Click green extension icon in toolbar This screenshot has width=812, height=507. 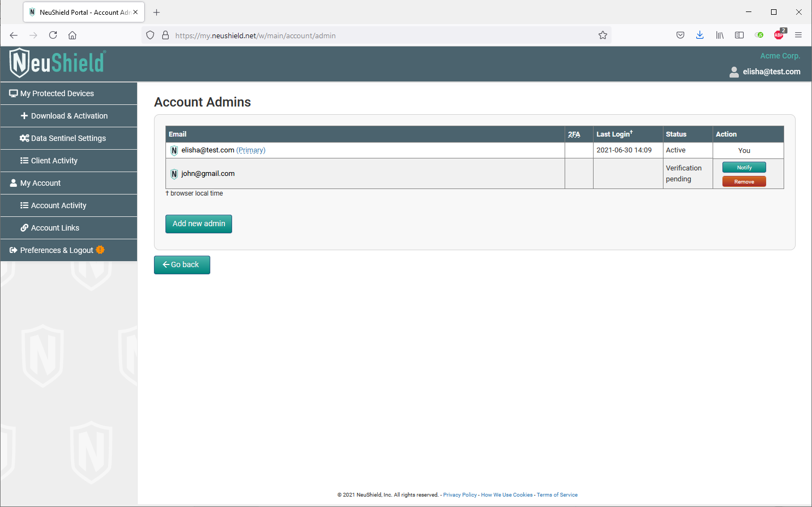click(x=759, y=36)
